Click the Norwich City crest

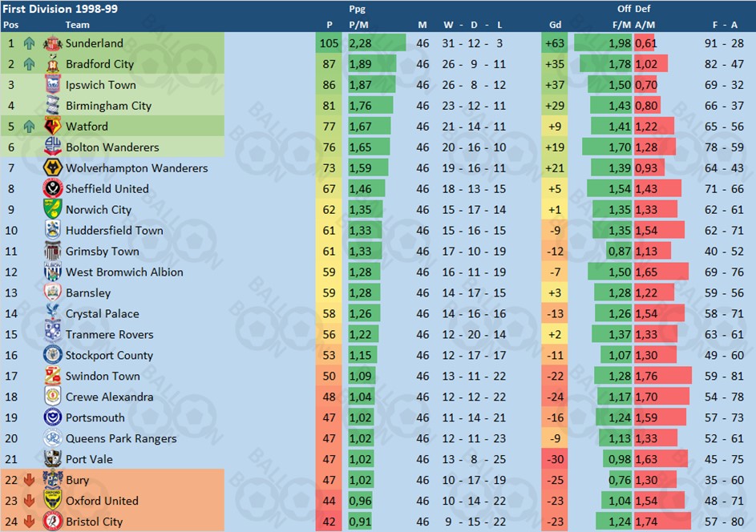click(x=53, y=209)
